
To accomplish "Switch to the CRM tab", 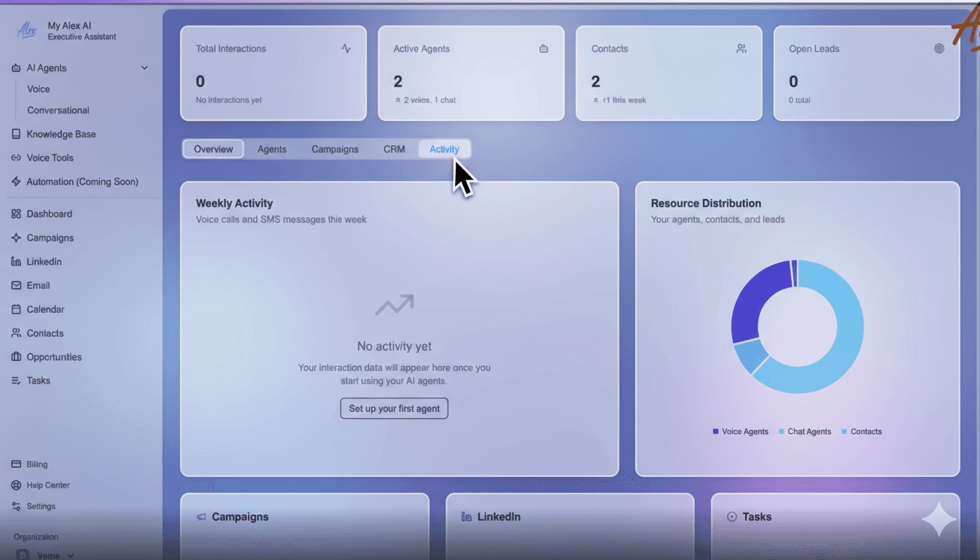I will click(x=394, y=149).
